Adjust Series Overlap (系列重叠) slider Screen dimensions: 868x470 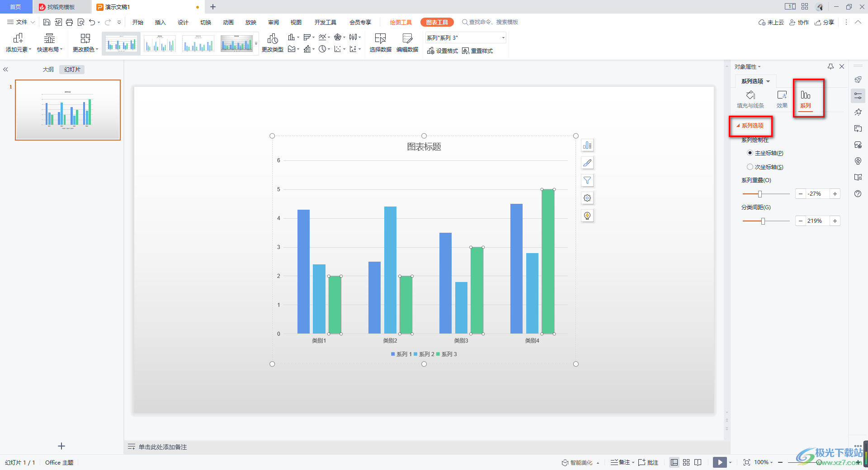[x=760, y=194]
